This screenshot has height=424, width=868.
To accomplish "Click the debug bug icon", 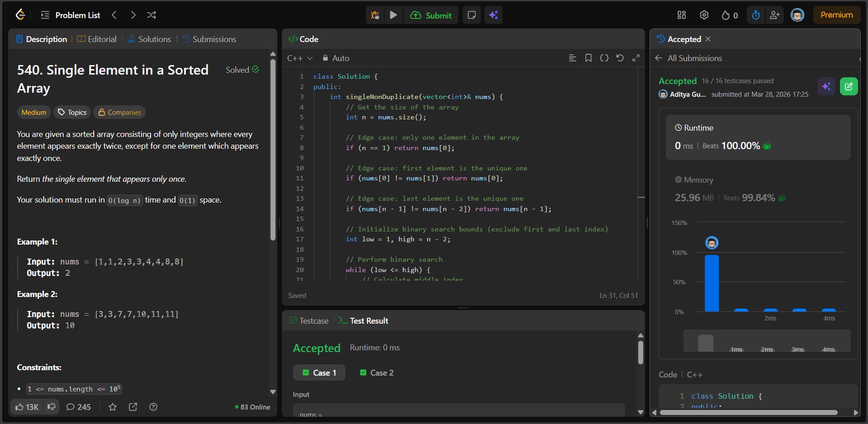I will point(375,15).
